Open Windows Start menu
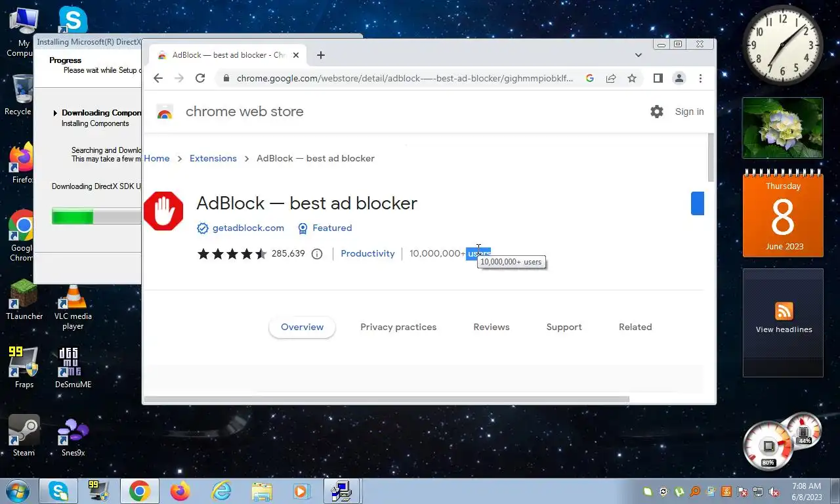Image resolution: width=840 pixels, height=504 pixels. click(18, 491)
